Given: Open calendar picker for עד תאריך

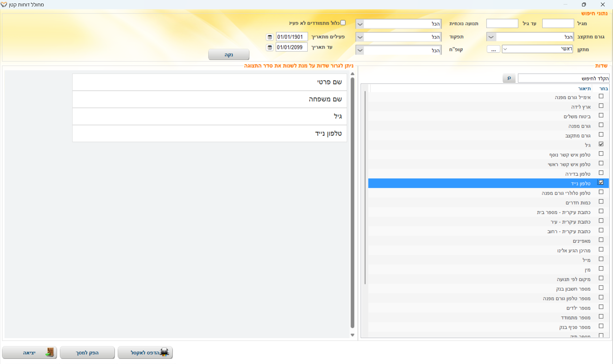Looking at the screenshot, I should [x=270, y=48].
